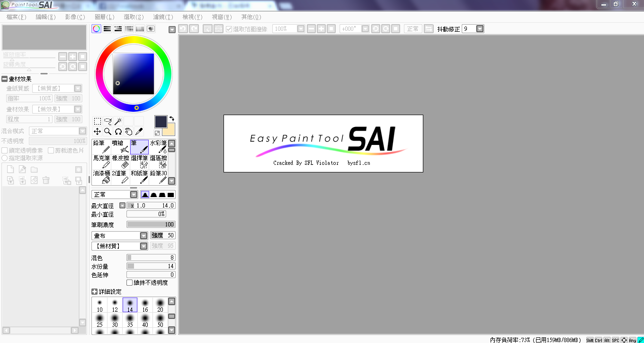Open the 抖動修正 stabilizer dropdown
This screenshot has height=343, width=644.
(480, 29)
